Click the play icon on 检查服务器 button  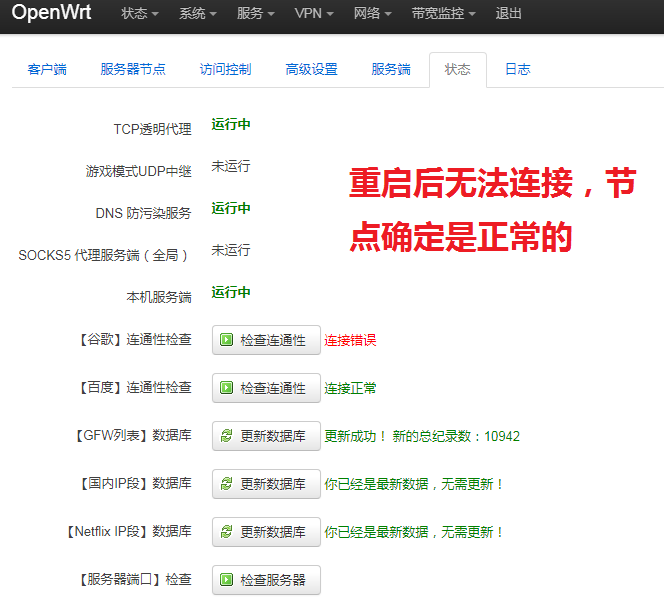pos(227,580)
